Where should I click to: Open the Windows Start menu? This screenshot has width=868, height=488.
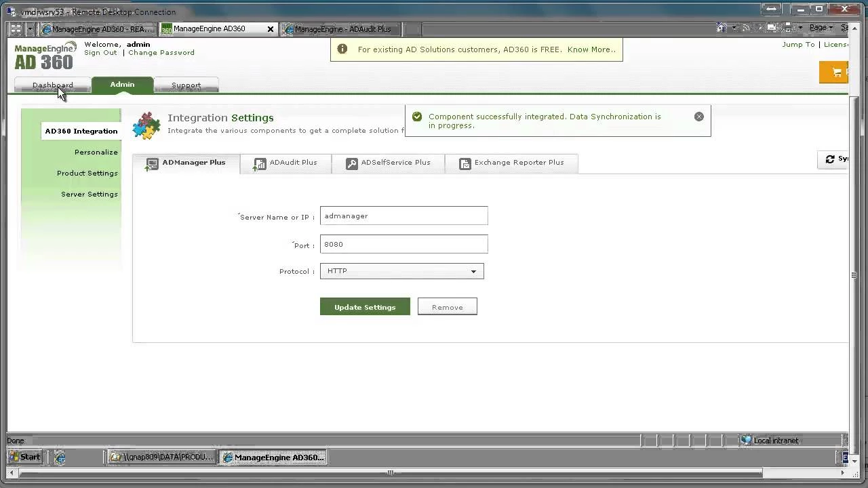point(24,457)
